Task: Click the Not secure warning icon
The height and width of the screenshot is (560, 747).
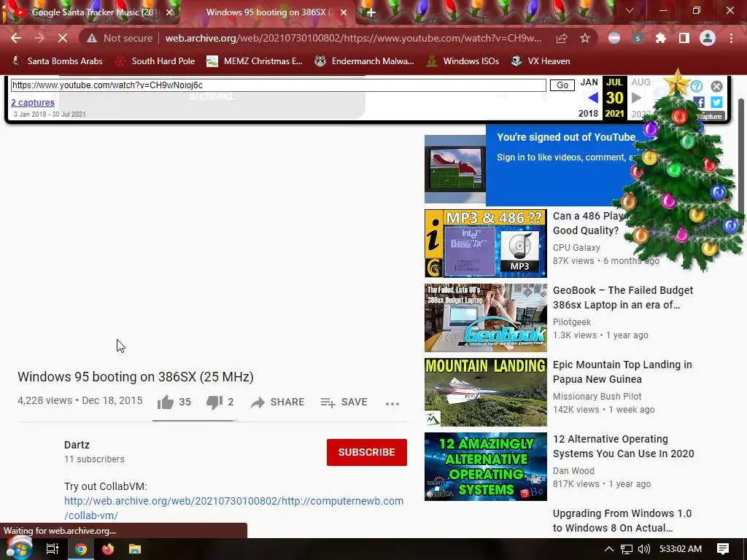Action: click(x=92, y=38)
